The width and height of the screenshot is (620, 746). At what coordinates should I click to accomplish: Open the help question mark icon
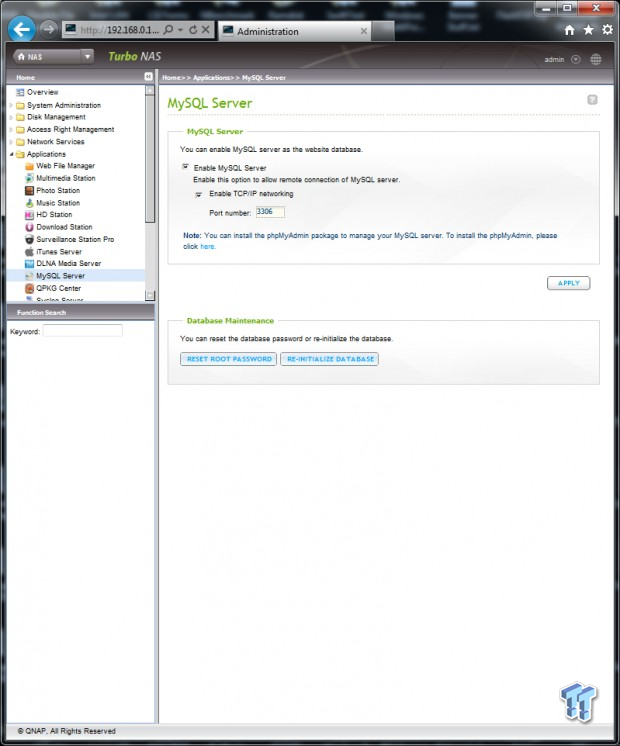click(x=592, y=99)
